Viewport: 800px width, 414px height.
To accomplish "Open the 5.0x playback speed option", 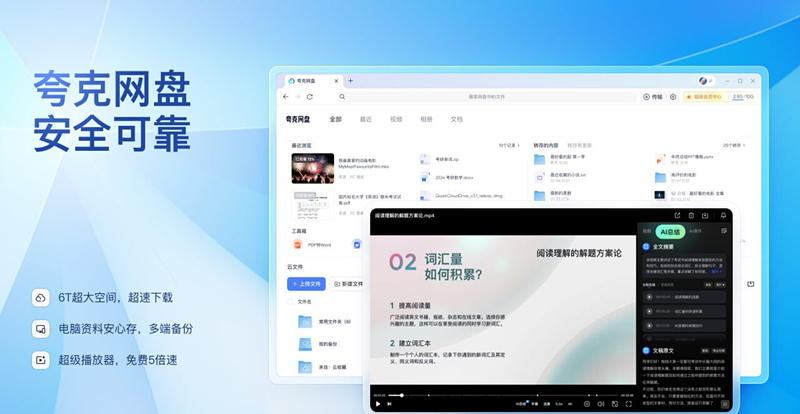I will point(559,404).
